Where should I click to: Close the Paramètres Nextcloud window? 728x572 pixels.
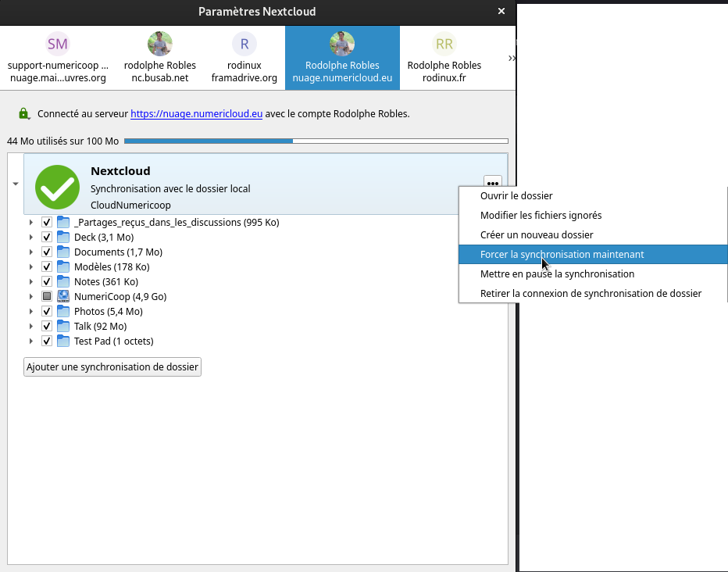coord(501,11)
